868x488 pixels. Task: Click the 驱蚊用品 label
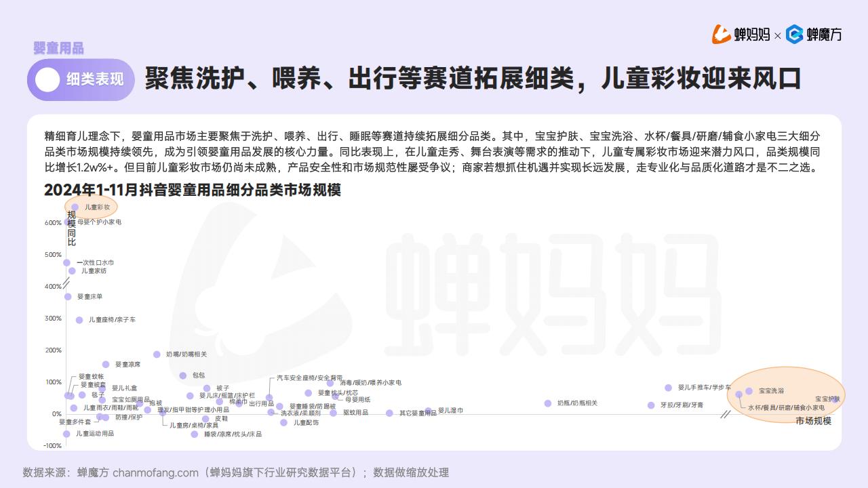pos(355,412)
